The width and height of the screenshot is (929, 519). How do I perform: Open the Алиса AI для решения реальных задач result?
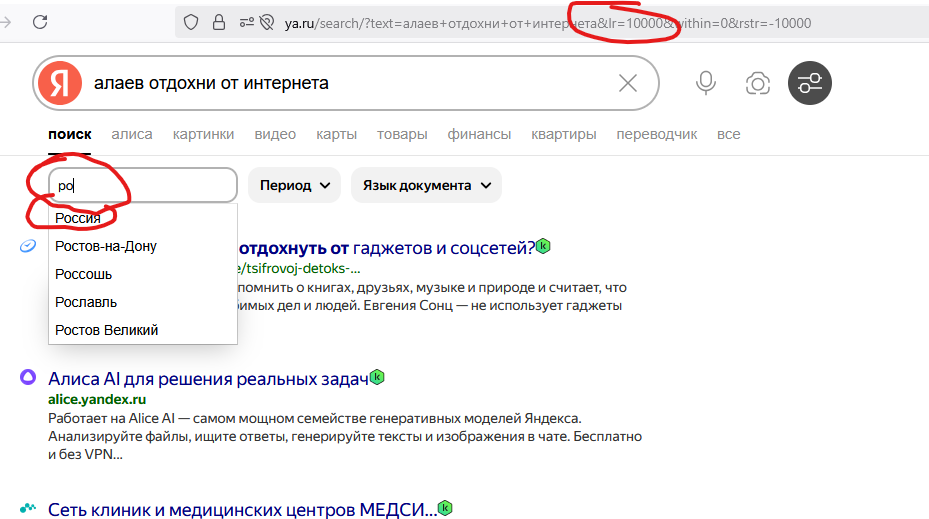coord(208,379)
